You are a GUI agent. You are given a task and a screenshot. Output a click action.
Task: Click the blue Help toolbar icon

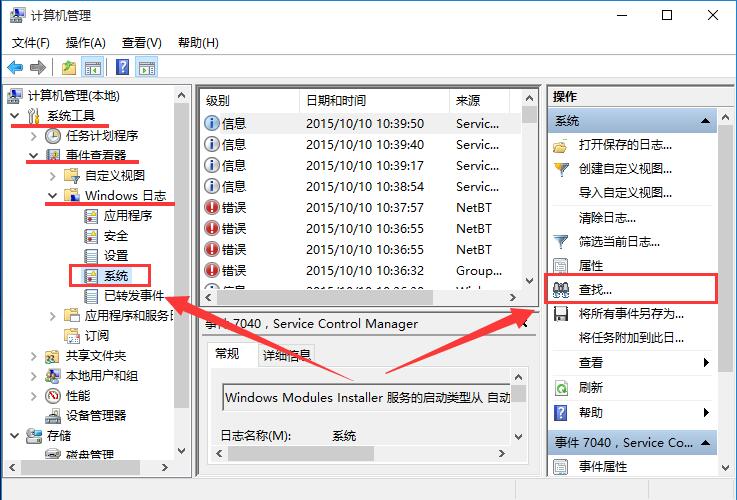click(x=122, y=67)
